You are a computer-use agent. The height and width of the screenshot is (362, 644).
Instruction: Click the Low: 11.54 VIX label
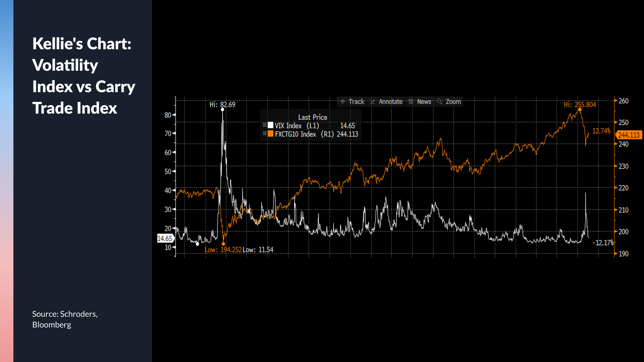click(x=258, y=250)
